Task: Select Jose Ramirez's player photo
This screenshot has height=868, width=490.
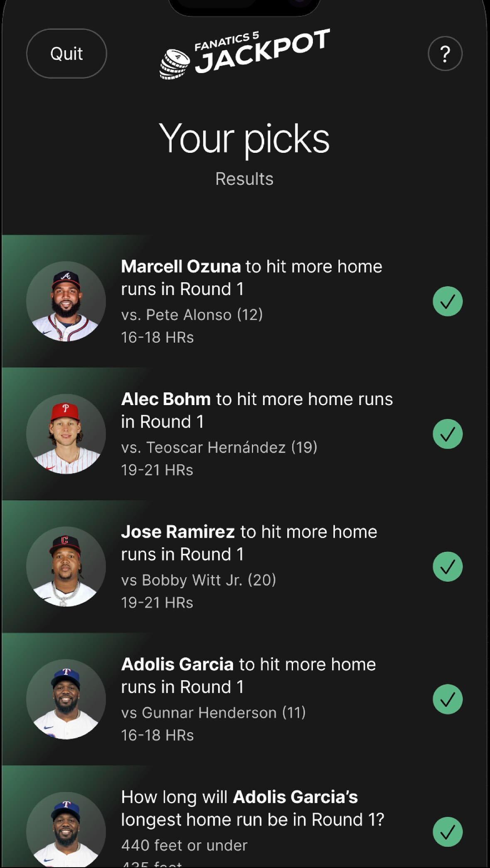Action: (x=66, y=567)
